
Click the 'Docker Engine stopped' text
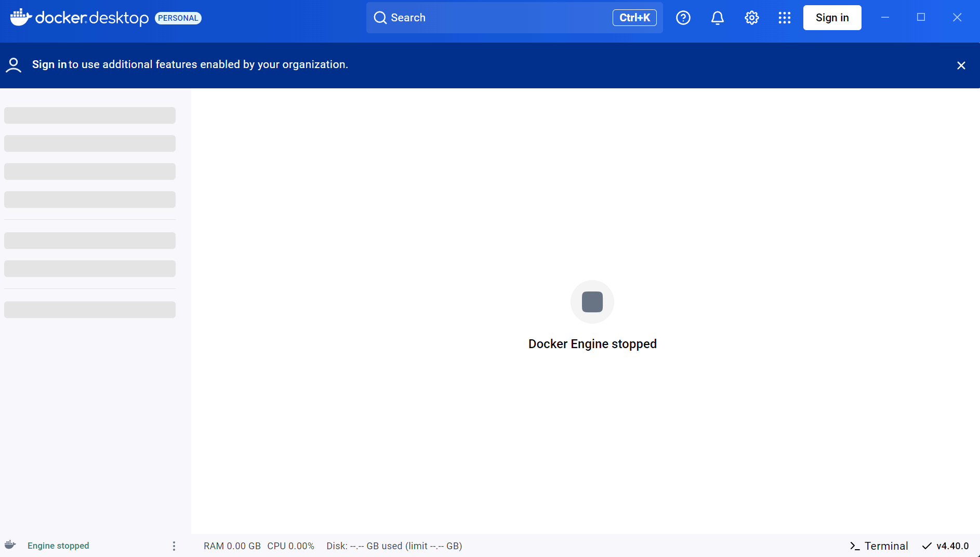pyautogui.click(x=592, y=344)
